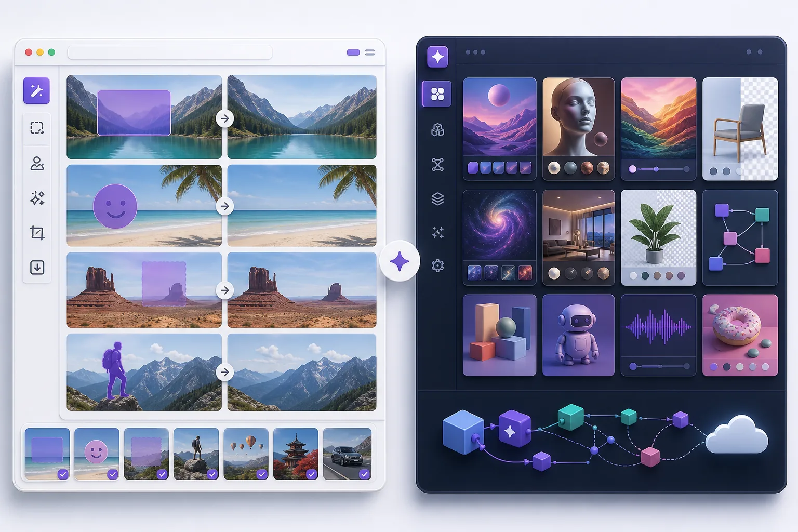Toggle the checkbox on the smiley beach thumbnail
Image resolution: width=798 pixels, height=532 pixels.
click(x=112, y=474)
